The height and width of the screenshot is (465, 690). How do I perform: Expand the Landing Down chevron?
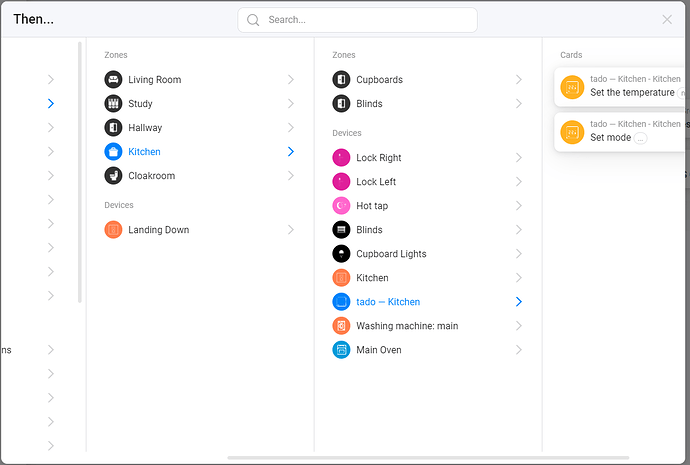coord(291,230)
